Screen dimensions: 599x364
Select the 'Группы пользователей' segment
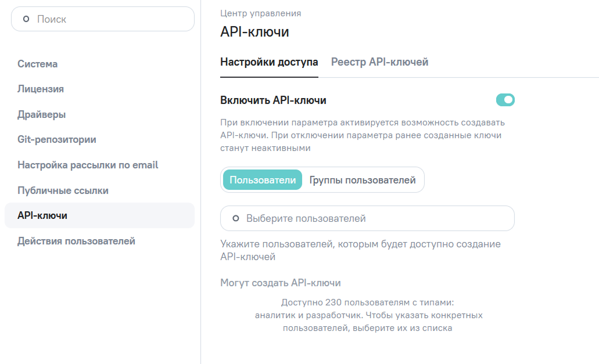362,180
